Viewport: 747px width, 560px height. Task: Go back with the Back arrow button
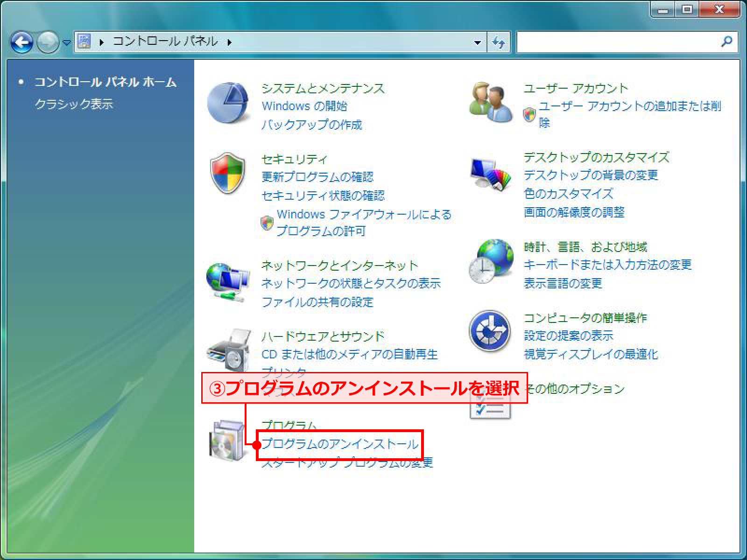22,42
